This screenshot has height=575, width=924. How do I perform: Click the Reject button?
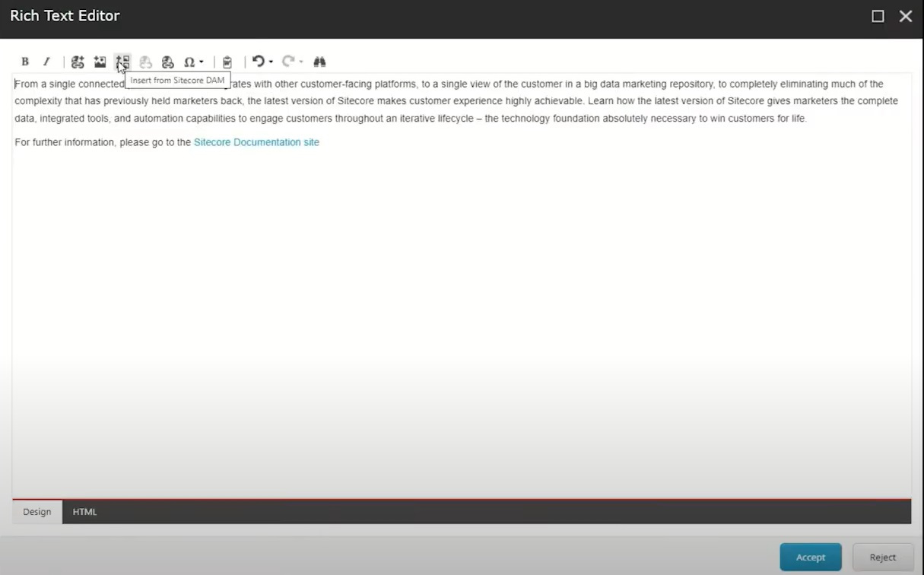coord(883,557)
